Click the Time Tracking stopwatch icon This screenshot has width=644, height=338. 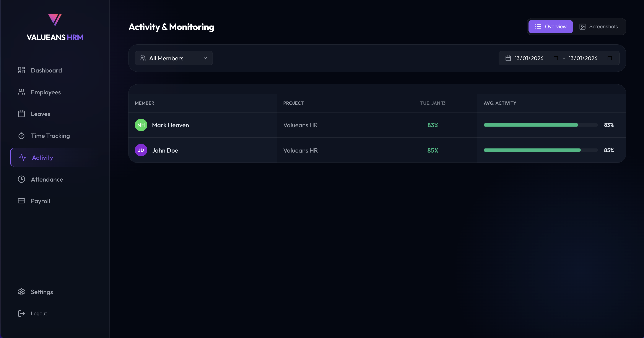[x=21, y=135]
